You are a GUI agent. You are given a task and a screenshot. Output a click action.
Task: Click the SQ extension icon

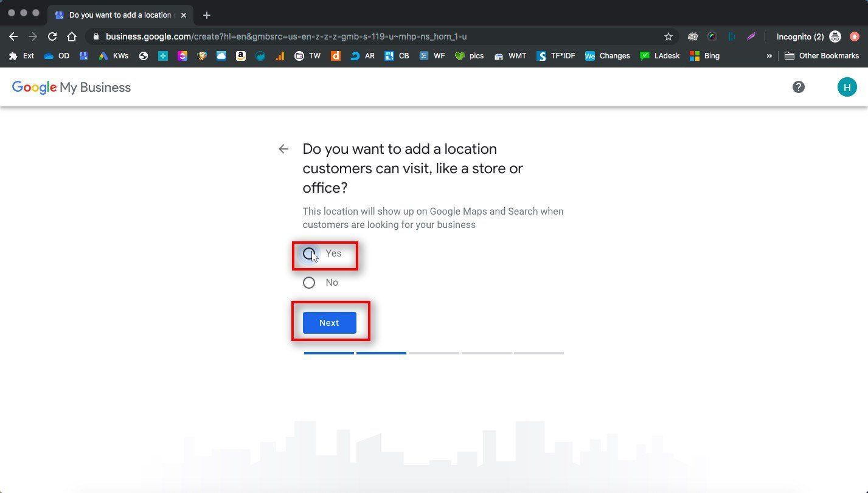point(693,36)
